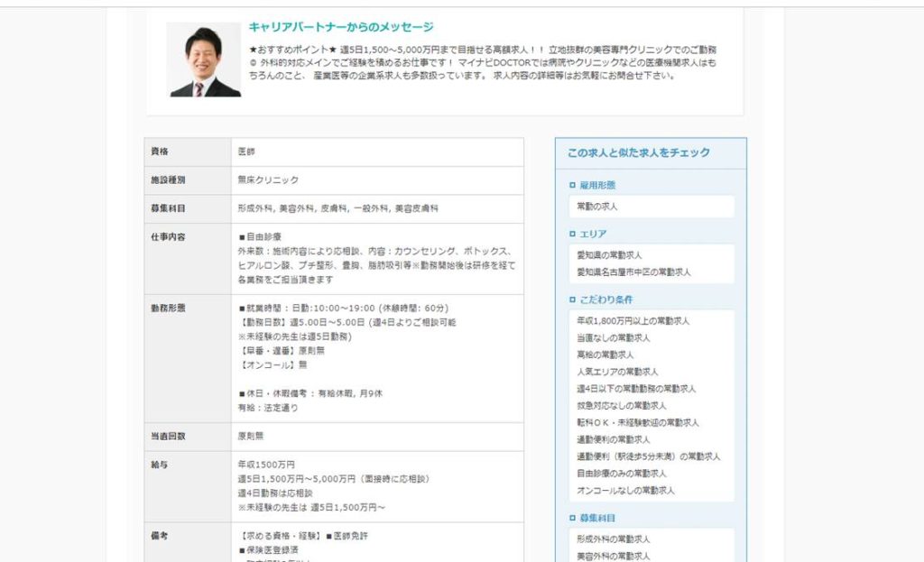Click the 備考 table row label

[x=160, y=536]
